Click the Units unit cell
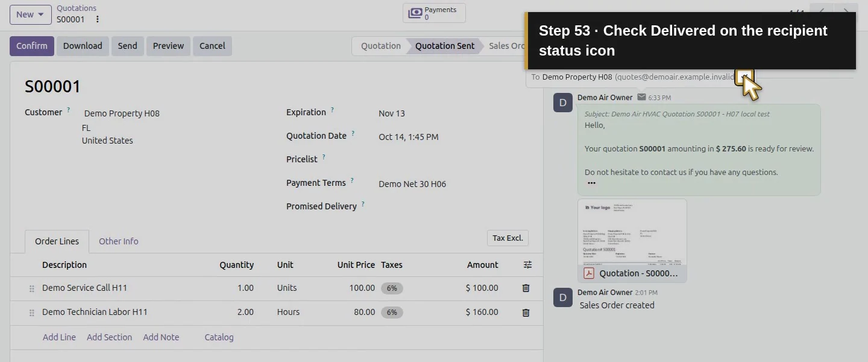 pos(287,288)
